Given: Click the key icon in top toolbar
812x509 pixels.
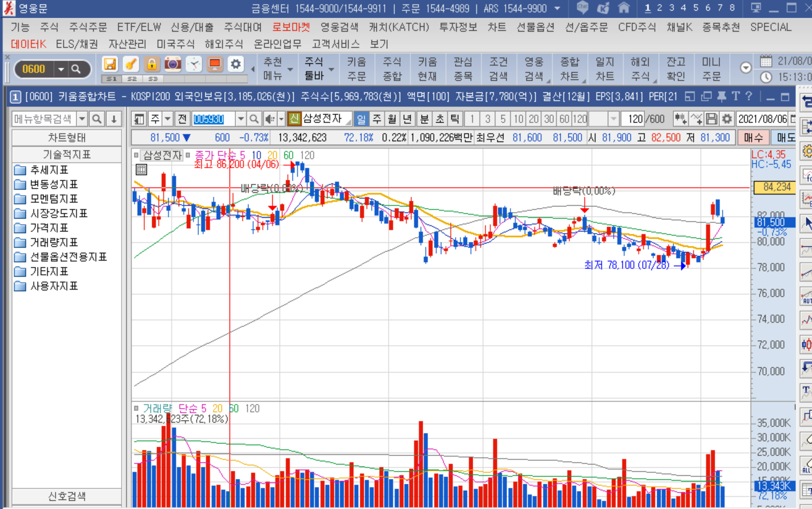Looking at the screenshot, I should 131,64.
